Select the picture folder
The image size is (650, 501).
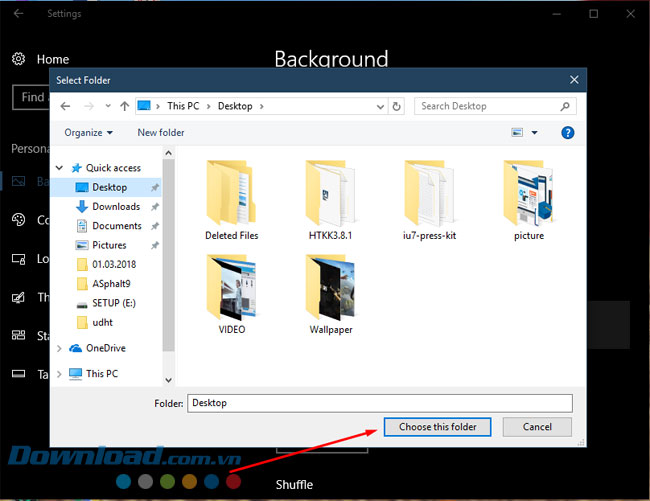click(x=529, y=200)
